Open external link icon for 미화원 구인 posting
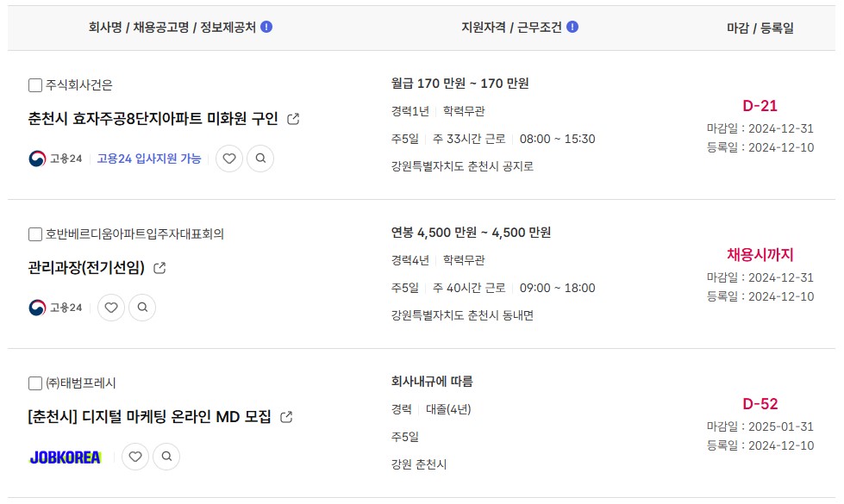The image size is (844, 504). (293, 119)
